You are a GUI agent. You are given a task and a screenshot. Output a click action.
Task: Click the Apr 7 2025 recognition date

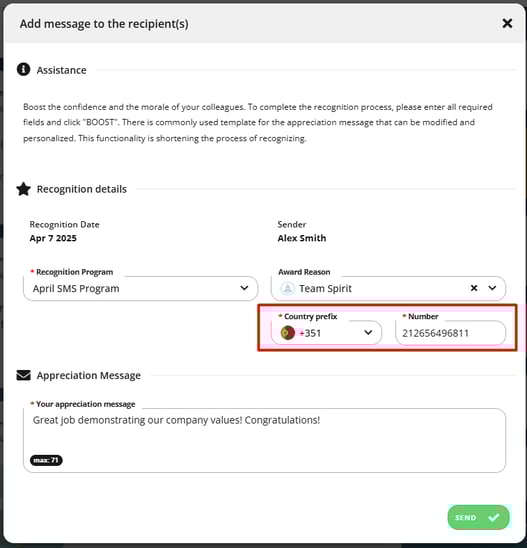coord(53,238)
